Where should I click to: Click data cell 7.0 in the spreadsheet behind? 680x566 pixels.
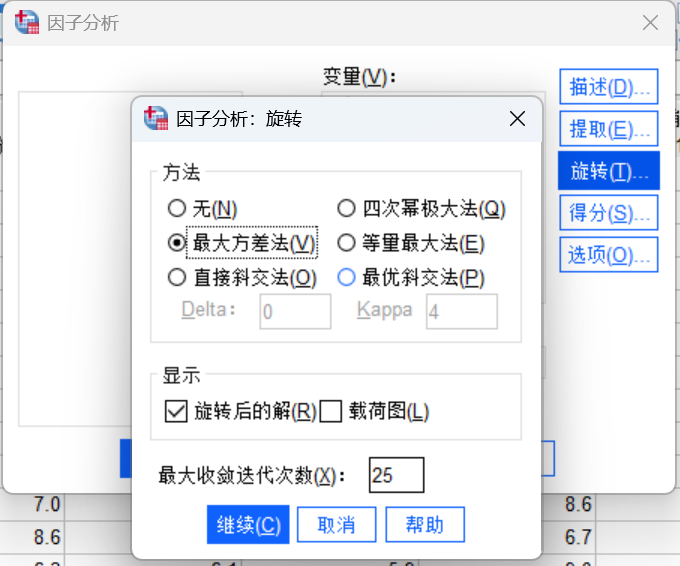pos(47,504)
